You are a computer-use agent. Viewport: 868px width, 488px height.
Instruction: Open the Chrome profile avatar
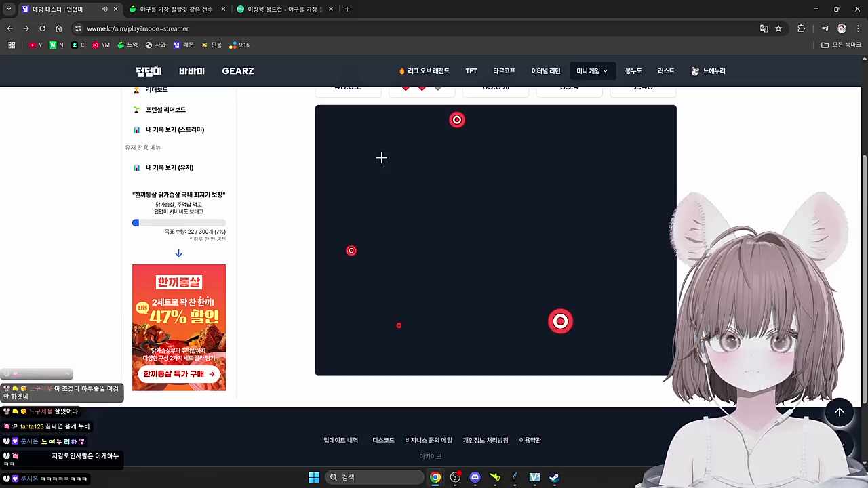(842, 28)
